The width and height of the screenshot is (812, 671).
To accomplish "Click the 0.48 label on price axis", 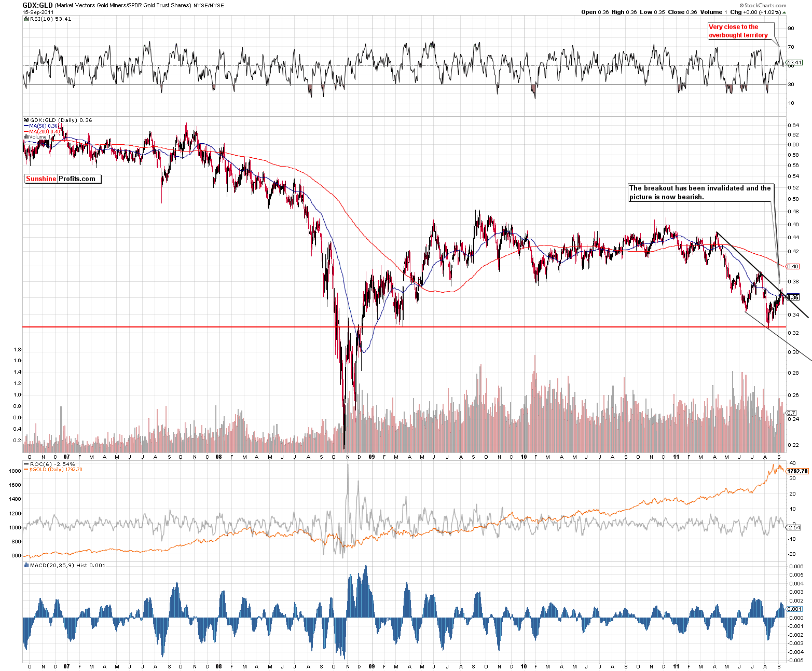I will (793, 211).
